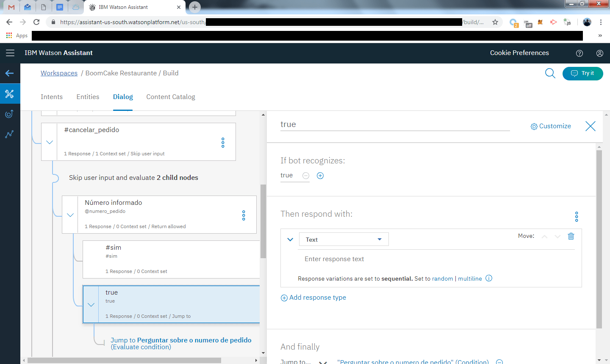Click the back arrow sidebar icon
Screen dimensions: 610x364
[x=10, y=73]
